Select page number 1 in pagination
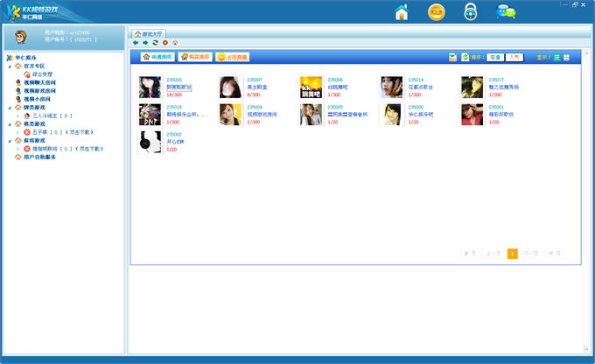This screenshot has height=364, width=595. 512,254
